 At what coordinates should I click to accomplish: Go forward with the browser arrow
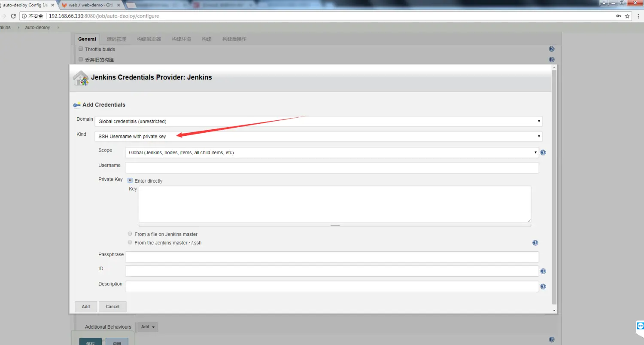click(3, 16)
